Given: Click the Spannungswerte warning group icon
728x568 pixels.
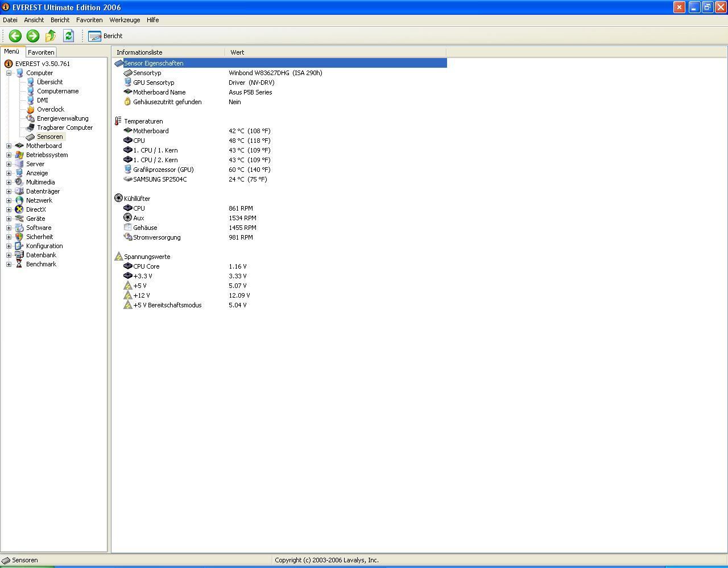Looking at the screenshot, I should coord(118,257).
